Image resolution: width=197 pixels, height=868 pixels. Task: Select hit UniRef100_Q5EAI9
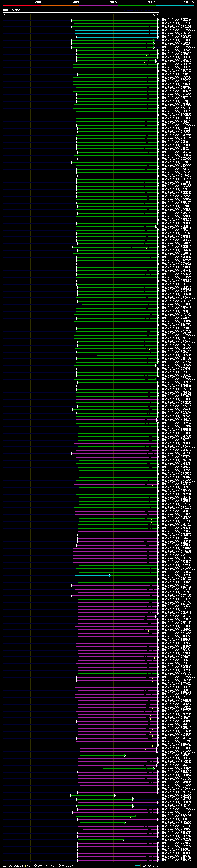pos(177,54)
